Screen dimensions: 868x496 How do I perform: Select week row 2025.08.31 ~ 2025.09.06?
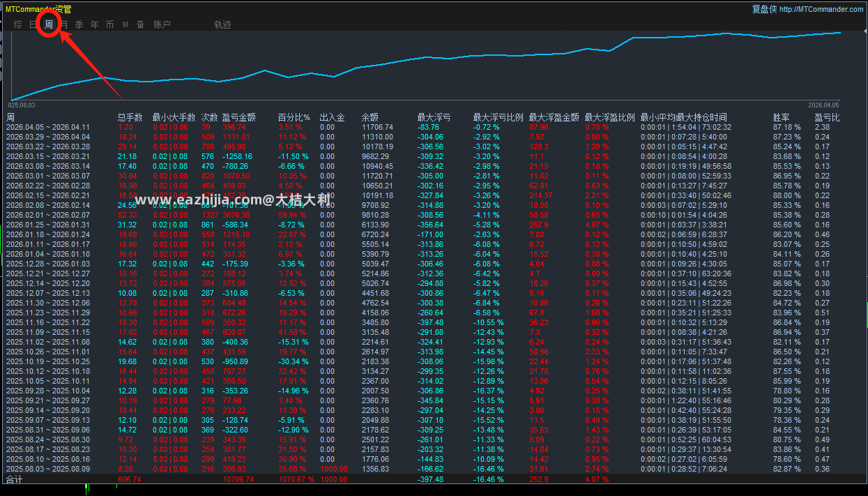pyautogui.click(x=434, y=430)
